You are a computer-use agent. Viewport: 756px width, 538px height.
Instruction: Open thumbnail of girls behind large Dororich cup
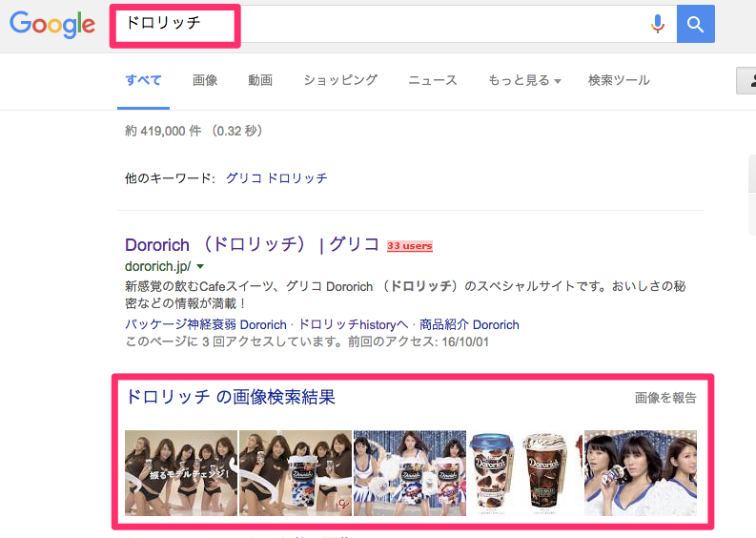(x=296, y=473)
